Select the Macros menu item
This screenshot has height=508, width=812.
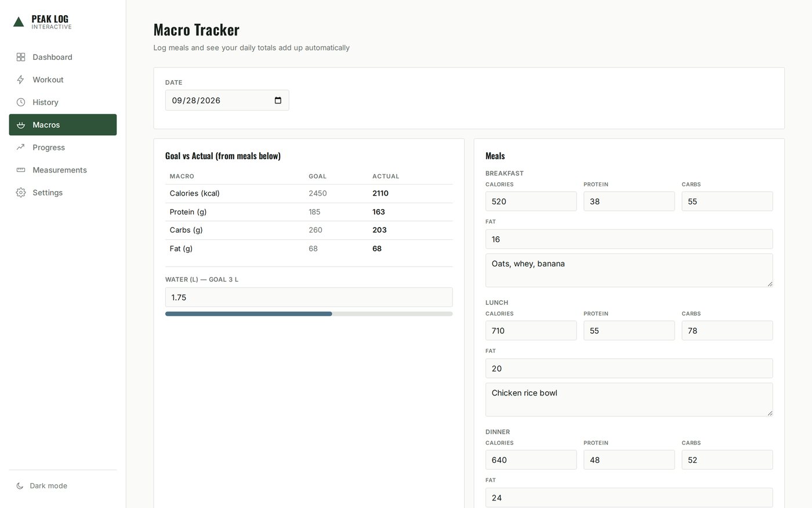(63, 125)
